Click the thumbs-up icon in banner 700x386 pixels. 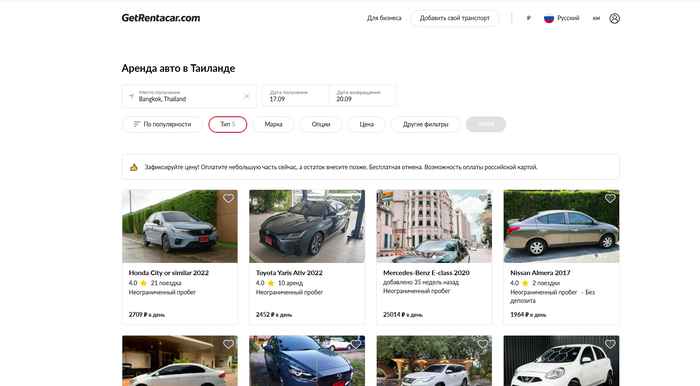(133, 167)
